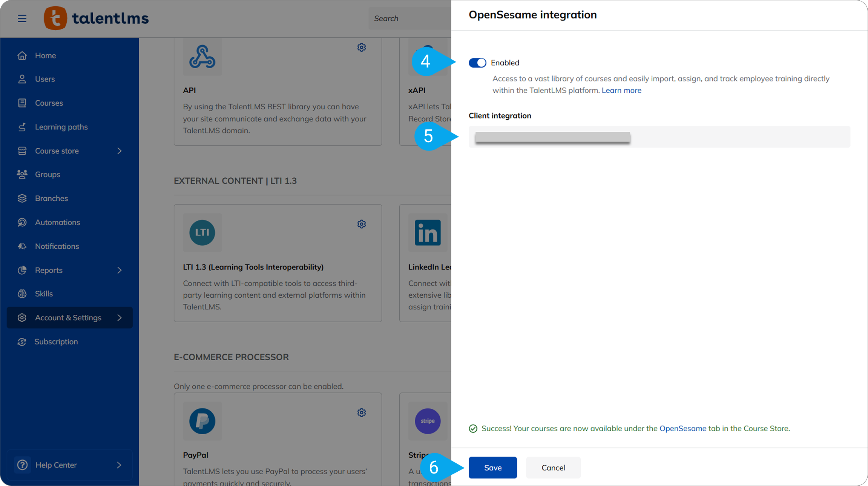
Task: Click the Save button
Action: [492, 468]
